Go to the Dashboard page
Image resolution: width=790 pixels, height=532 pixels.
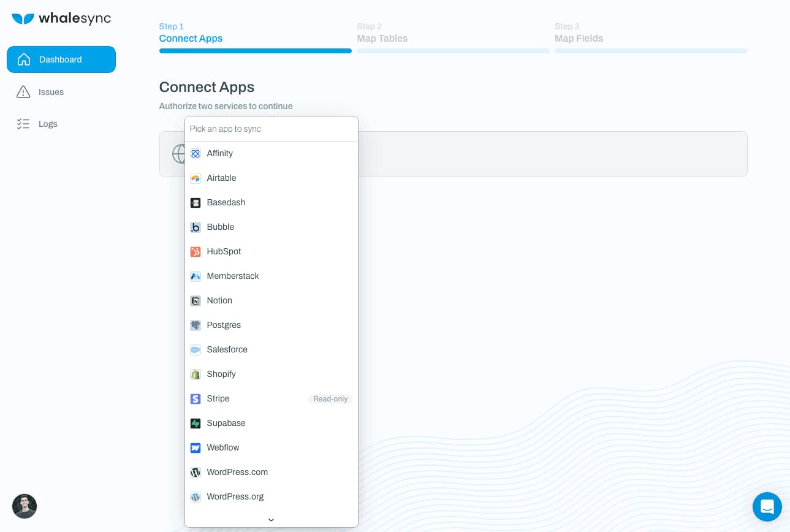[61, 59]
